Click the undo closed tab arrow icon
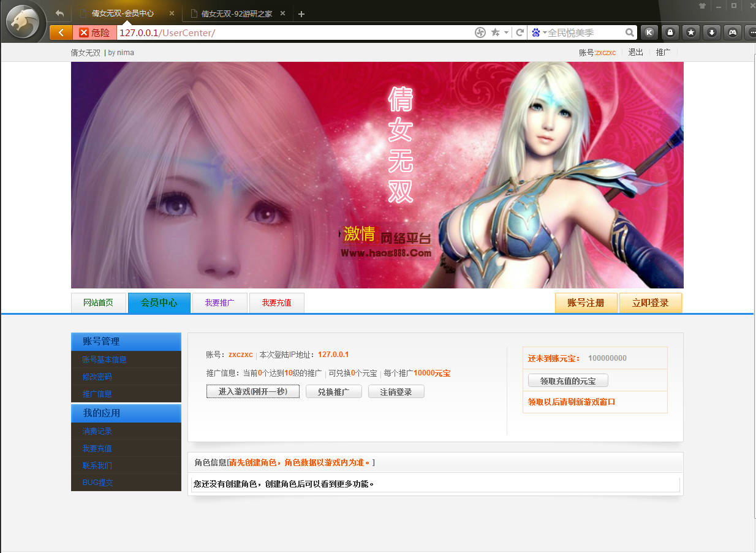Screen dimensions: 756x553 [59, 13]
